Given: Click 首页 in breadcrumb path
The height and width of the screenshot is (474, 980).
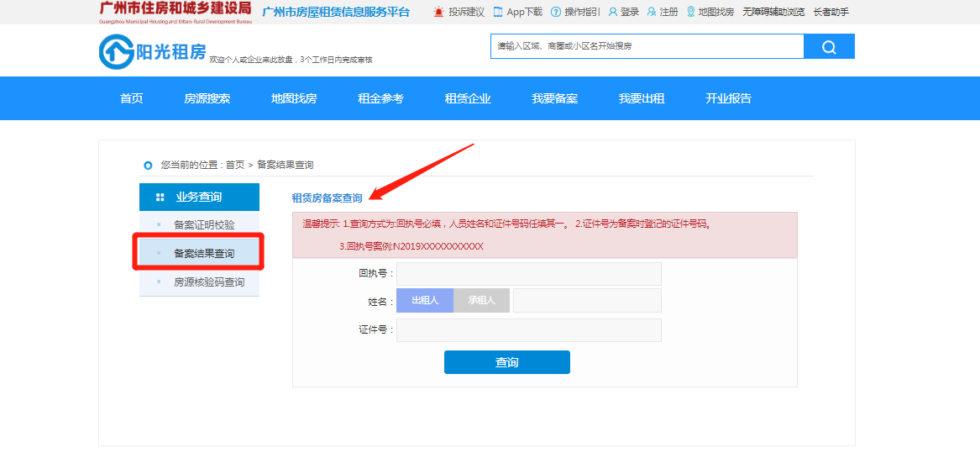Looking at the screenshot, I should [x=235, y=165].
